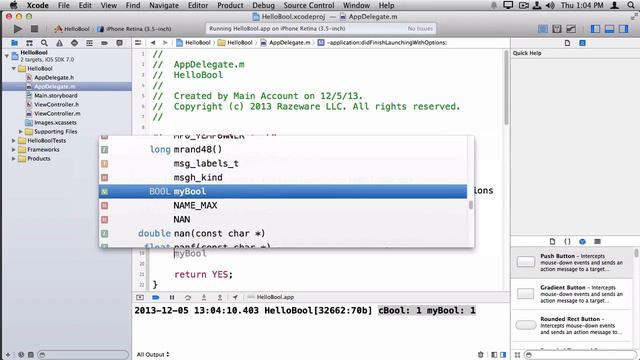Open the Find navigator search icon

pos(44,43)
